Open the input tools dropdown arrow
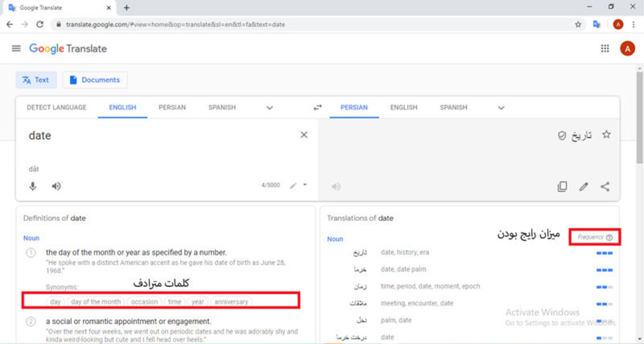Screen dimensions: 644x344 point(305,185)
